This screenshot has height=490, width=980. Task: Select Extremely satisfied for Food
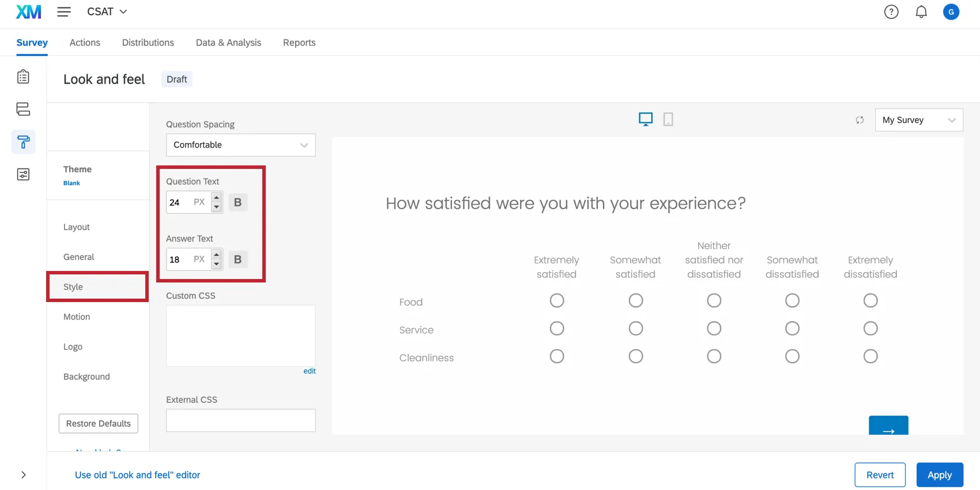[x=557, y=300]
